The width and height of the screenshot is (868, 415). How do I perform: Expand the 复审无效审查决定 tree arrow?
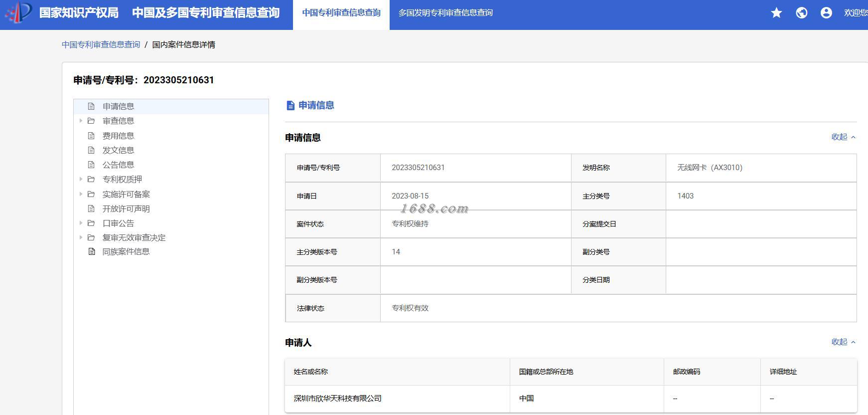81,237
